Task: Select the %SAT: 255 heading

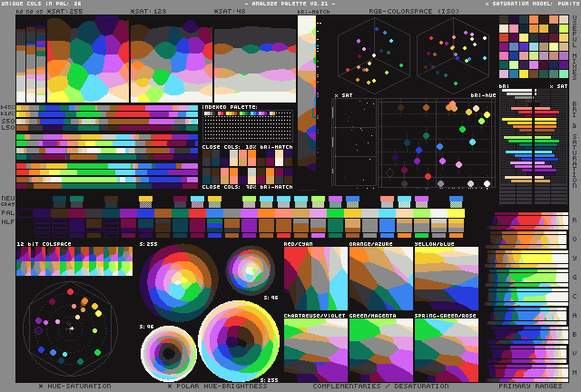Action: [x=65, y=11]
